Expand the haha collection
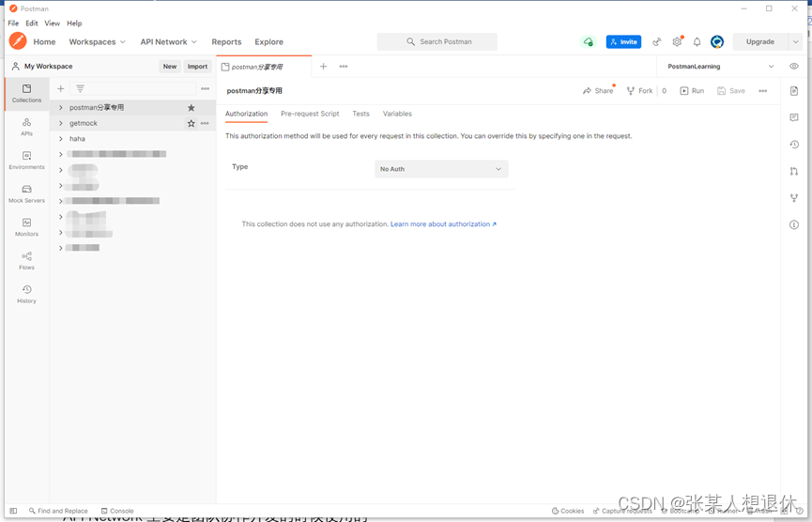 (x=61, y=139)
